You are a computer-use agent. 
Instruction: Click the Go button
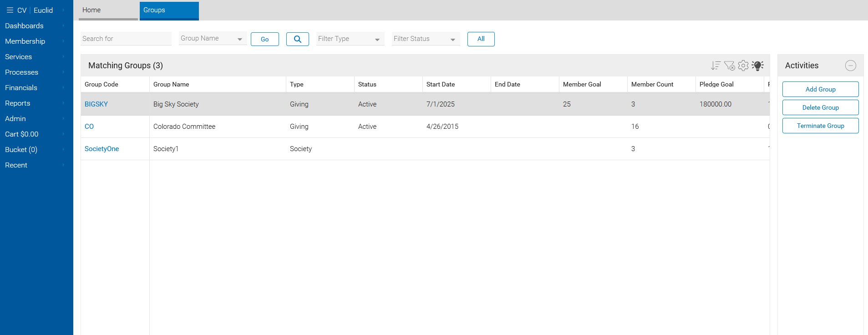click(265, 39)
